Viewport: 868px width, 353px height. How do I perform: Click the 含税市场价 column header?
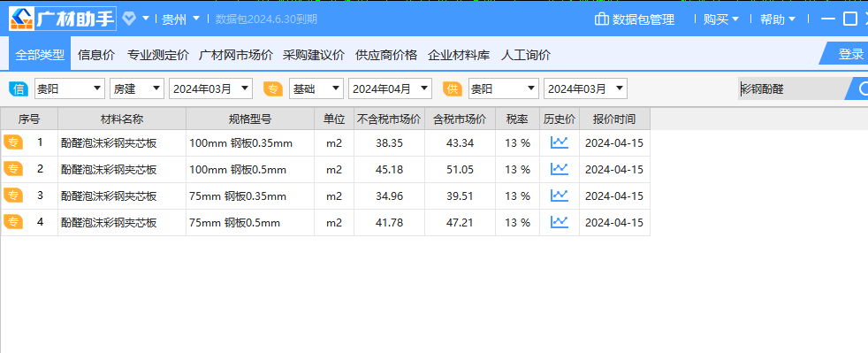click(x=460, y=119)
